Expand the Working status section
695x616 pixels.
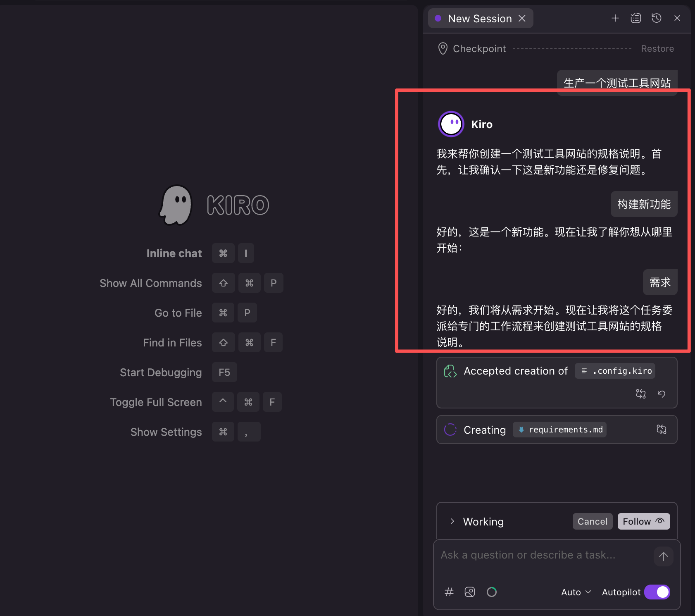click(x=452, y=521)
